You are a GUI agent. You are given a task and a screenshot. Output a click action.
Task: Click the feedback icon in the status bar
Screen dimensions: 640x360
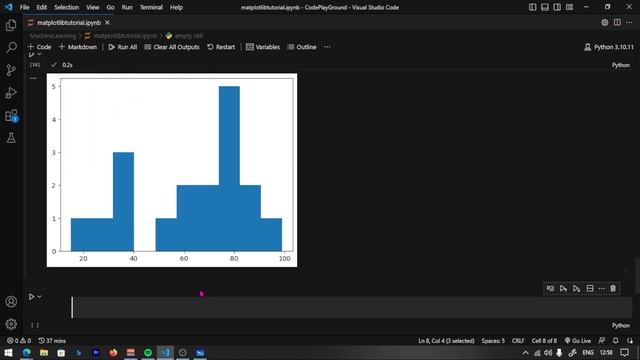point(602,340)
